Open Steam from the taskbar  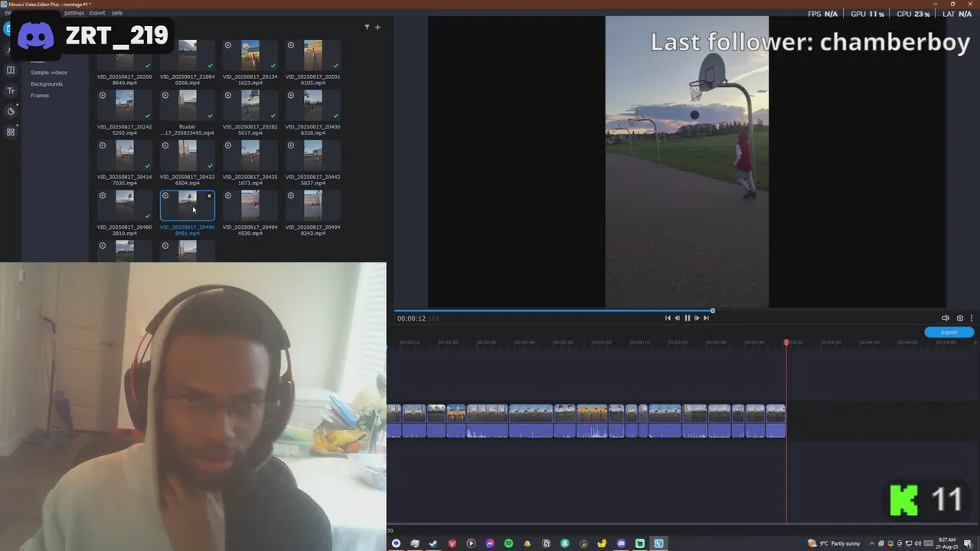point(433,543)
